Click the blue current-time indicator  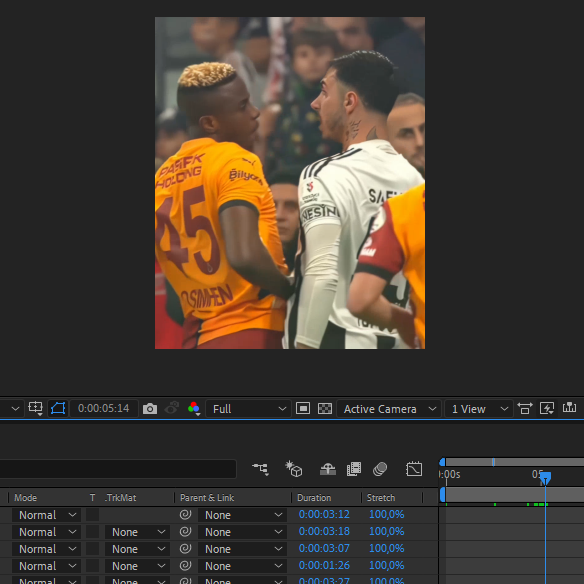coord(545,477)
